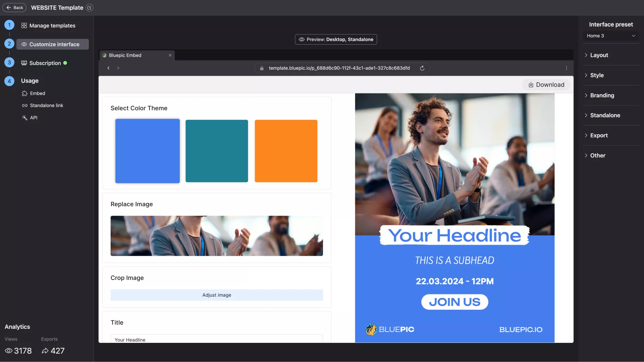This screenshot has width=644, height=362.
Task: Click the Download button
Action: pos(546,85)
